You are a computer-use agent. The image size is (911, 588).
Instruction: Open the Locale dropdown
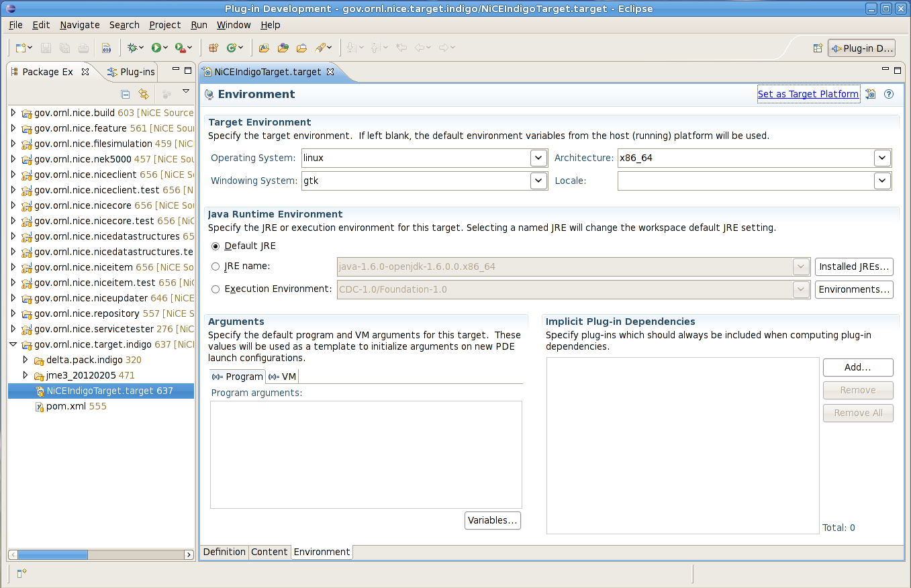[x=882, y=181]
